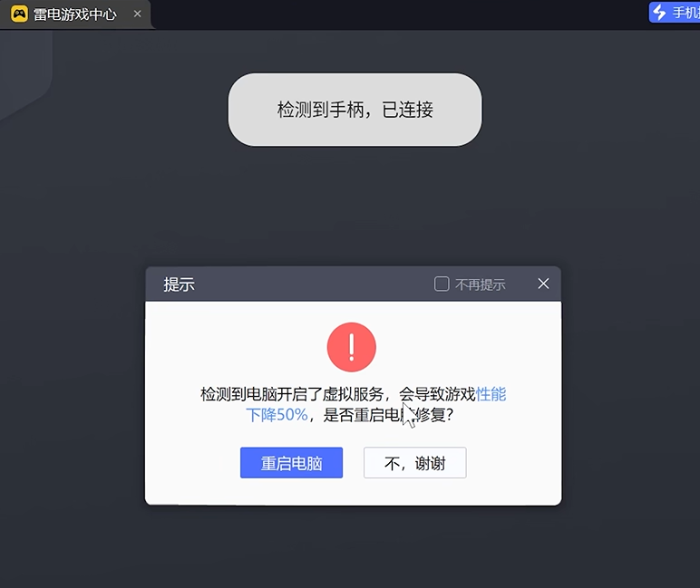The image size is (700, 588).
Task: Click the 不再提示 label text
Action: [x=481, y=284]
